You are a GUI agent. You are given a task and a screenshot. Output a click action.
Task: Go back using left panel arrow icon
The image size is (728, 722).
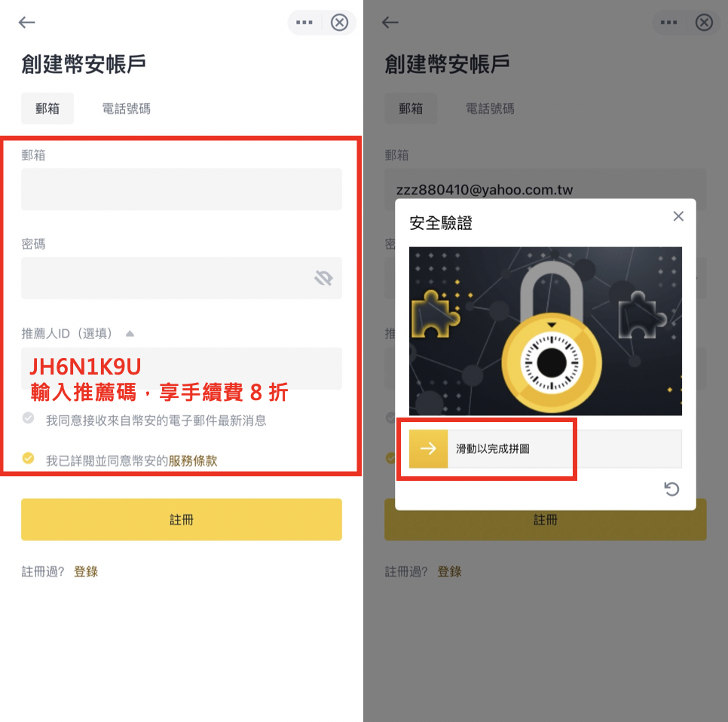click(26, 23)
